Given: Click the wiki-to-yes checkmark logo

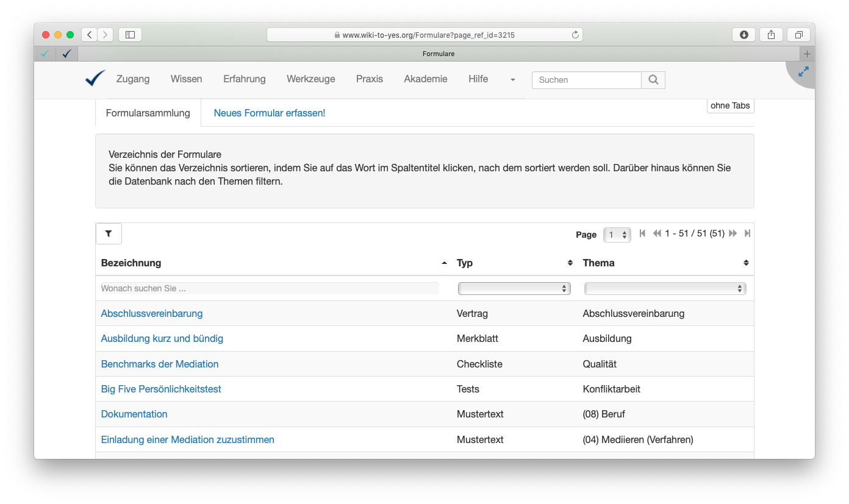Looking at the screenshot, I should pyautogui.click(x=95, y=79).
